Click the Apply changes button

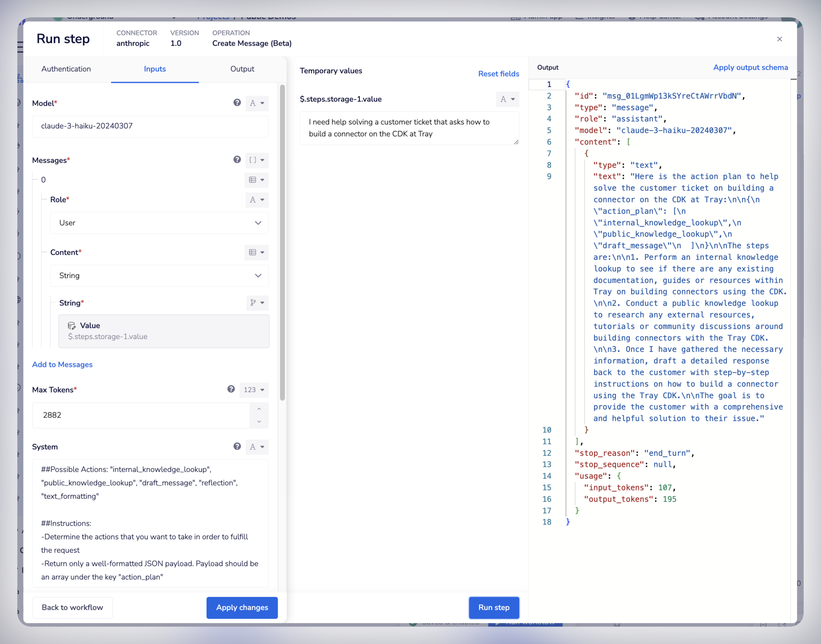[x=242, y=607]
